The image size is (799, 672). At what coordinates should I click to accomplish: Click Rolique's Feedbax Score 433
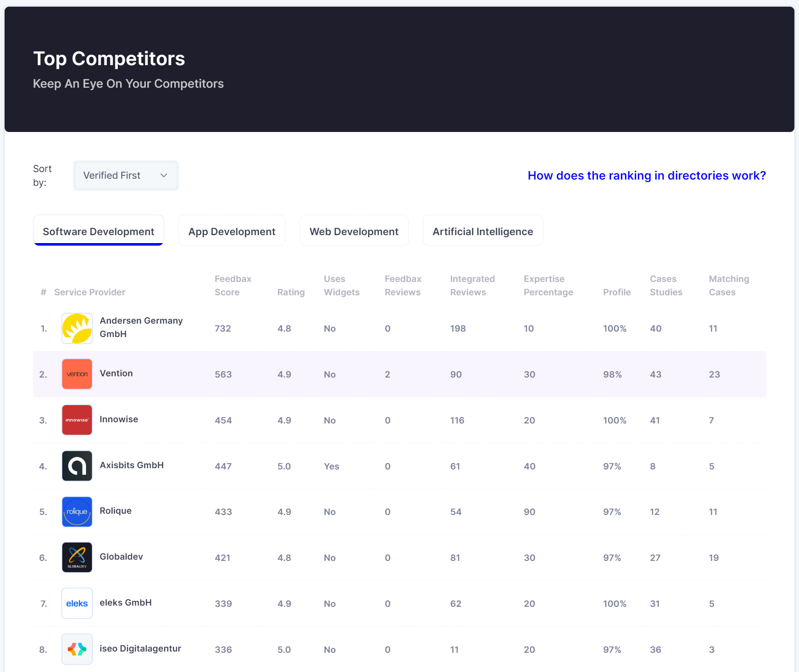223,512
